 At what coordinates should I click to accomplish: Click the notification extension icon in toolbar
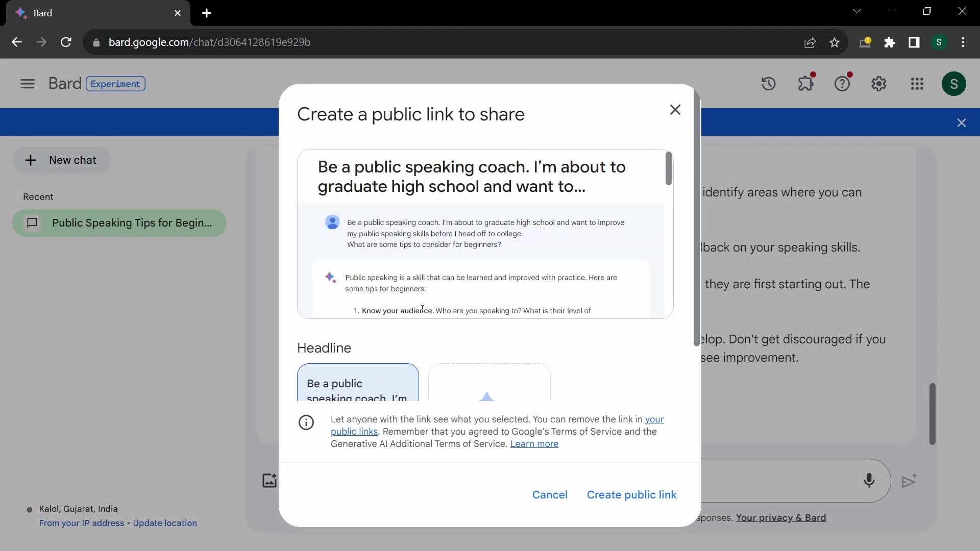tap(865, 42)
